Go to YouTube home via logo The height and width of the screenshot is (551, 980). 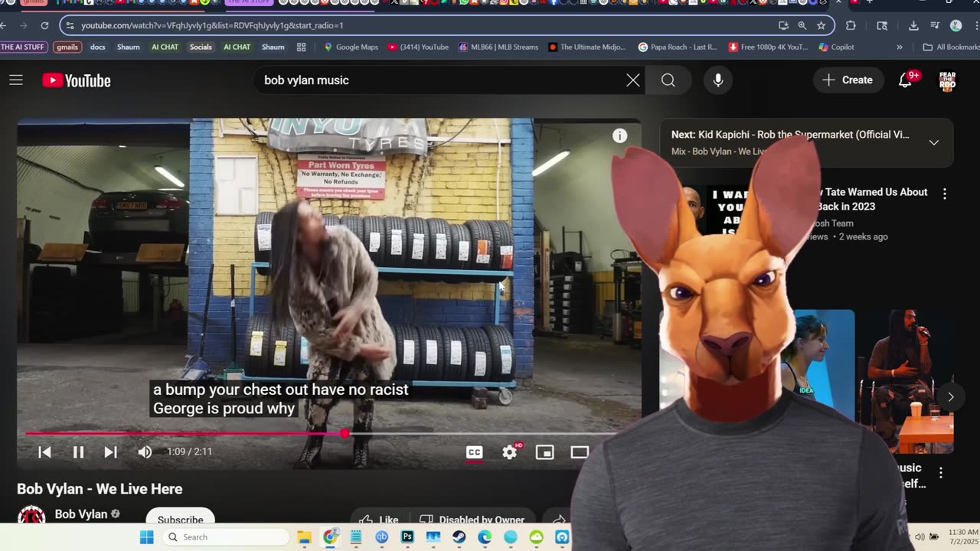(x=77, y=80)
